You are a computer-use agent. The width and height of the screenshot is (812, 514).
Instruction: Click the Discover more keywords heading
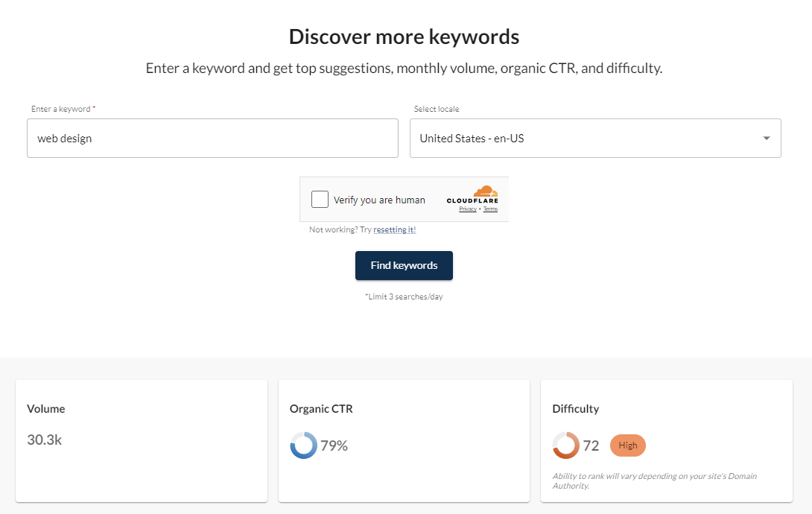404,36
